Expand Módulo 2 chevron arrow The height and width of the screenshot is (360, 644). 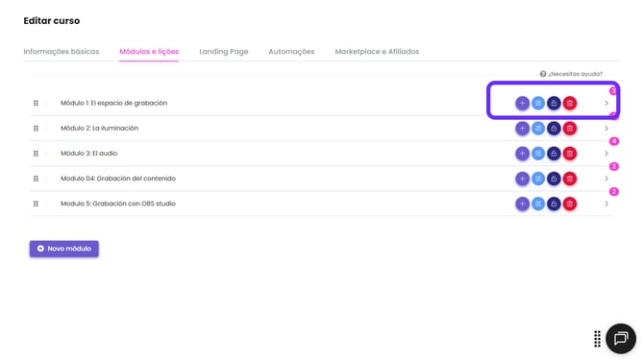click(607, 129)
